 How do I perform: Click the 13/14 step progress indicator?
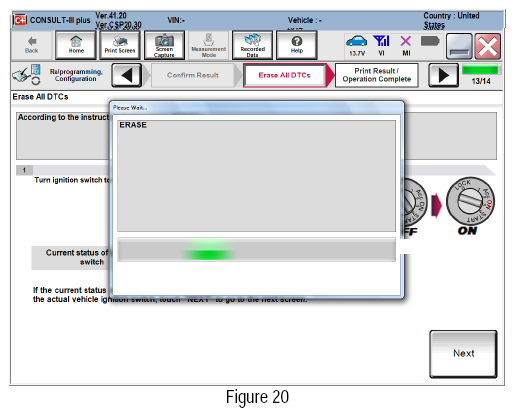[x=481, y=75]
